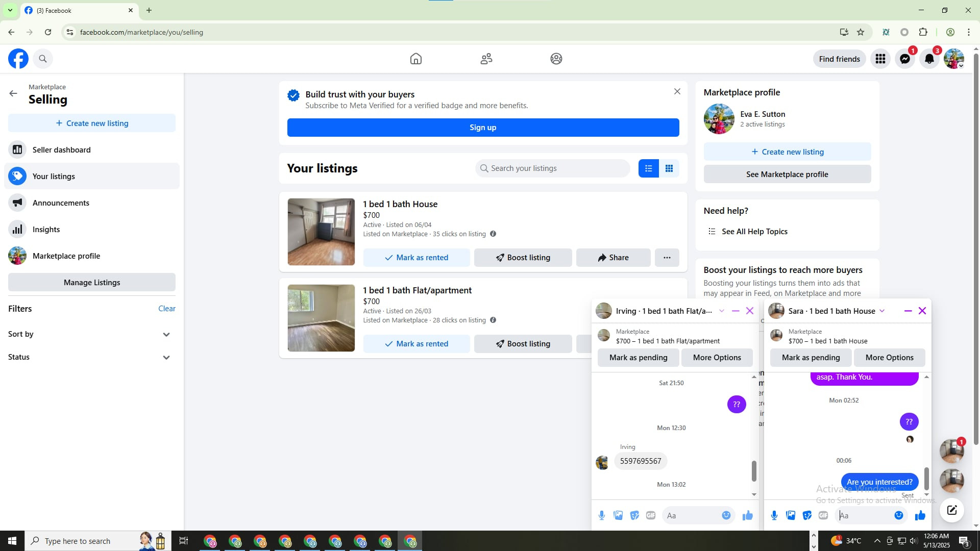Screen dimensions: 980x551
Task: Dismiss the Build trust banner
Action: tap(677, 92)
